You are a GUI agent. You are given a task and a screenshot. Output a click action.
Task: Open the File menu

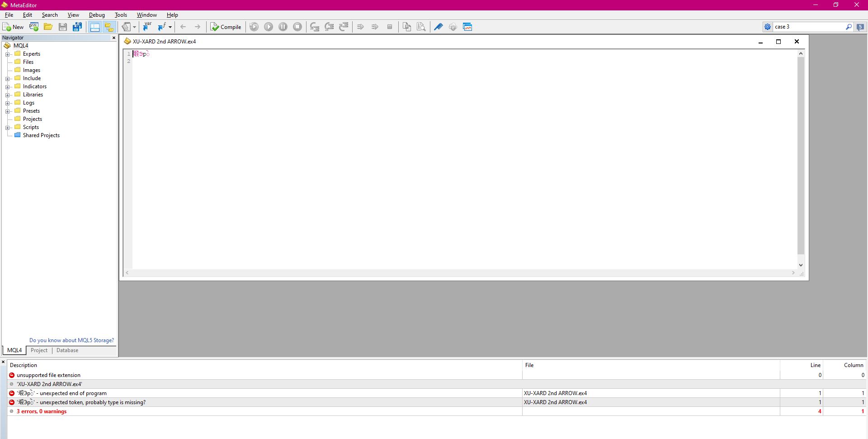click(9, 15)
